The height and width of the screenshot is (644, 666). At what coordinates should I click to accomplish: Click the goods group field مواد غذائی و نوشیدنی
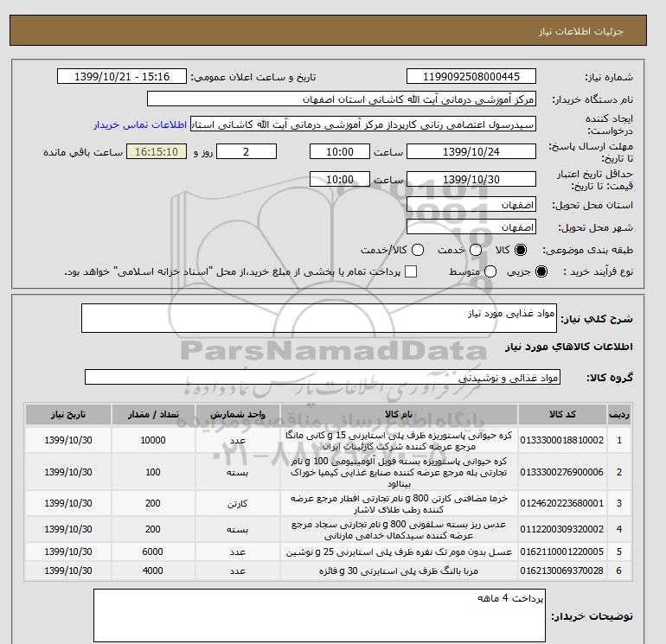pos(323,377)
